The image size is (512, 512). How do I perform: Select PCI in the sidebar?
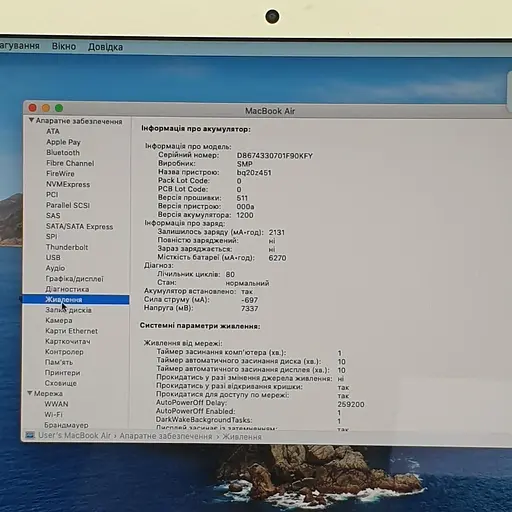(52, 195)
